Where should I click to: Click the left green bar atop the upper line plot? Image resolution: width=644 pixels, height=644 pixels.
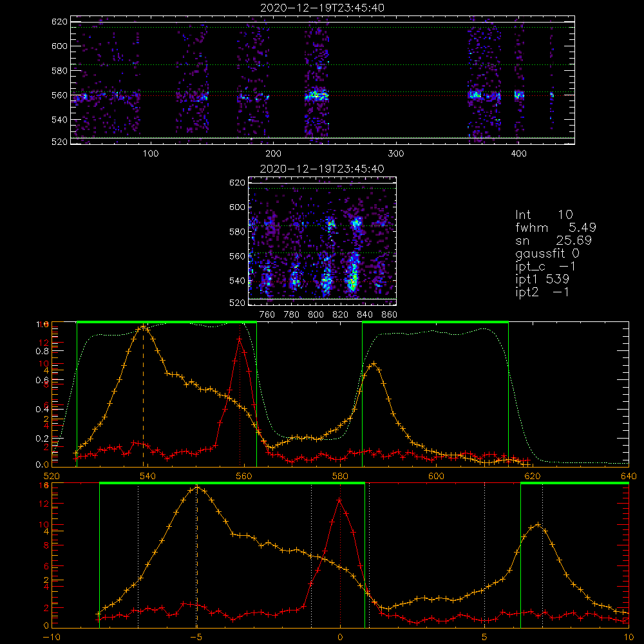(x=167, y=323)
